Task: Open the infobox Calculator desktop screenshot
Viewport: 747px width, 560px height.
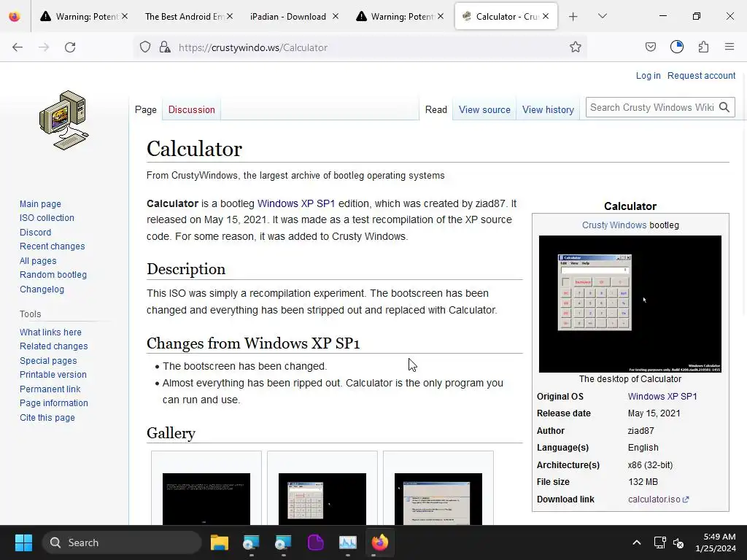Action: [630, 304]
